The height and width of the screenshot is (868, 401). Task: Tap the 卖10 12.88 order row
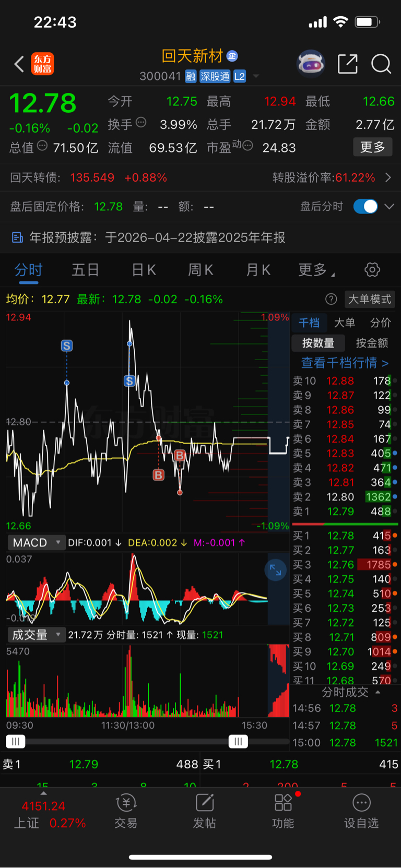click(x=345, y=381)
